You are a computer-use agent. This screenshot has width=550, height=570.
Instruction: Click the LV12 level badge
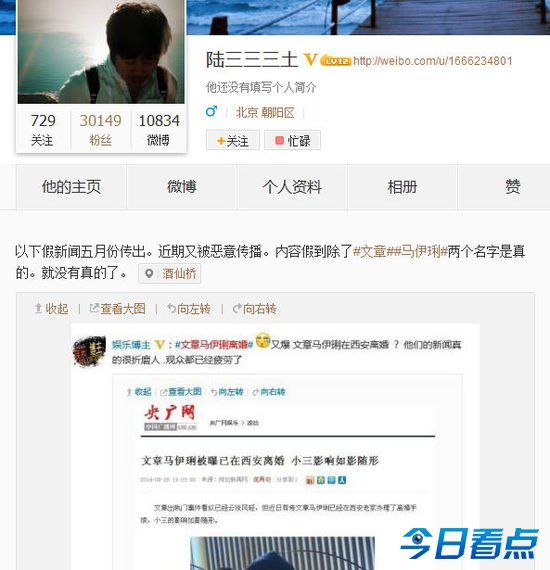(336, 61)
